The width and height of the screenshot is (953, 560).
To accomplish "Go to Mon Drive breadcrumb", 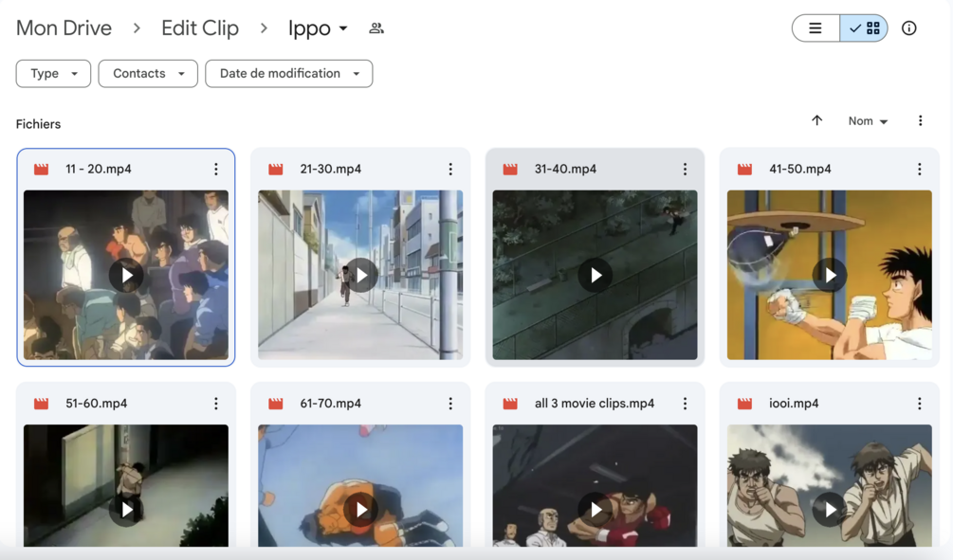I will (64, 27).
